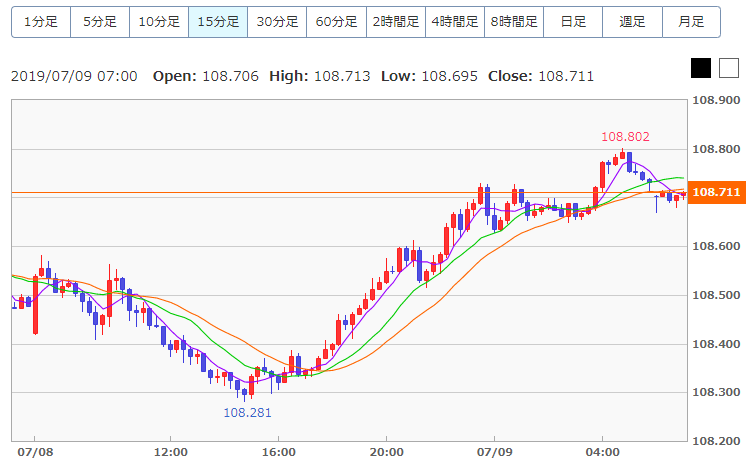
Task: Choose the 2時間足 timeframe
Action: (396, 22)
